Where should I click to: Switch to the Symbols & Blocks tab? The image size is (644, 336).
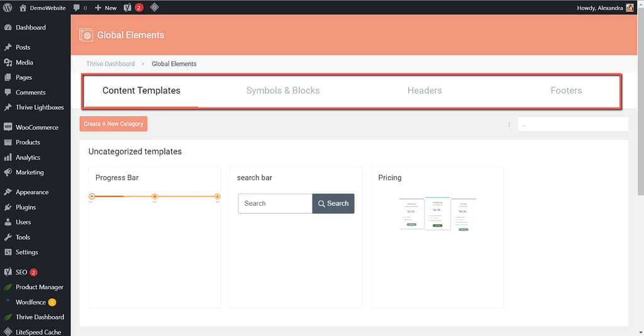click(x=283, y=90)
